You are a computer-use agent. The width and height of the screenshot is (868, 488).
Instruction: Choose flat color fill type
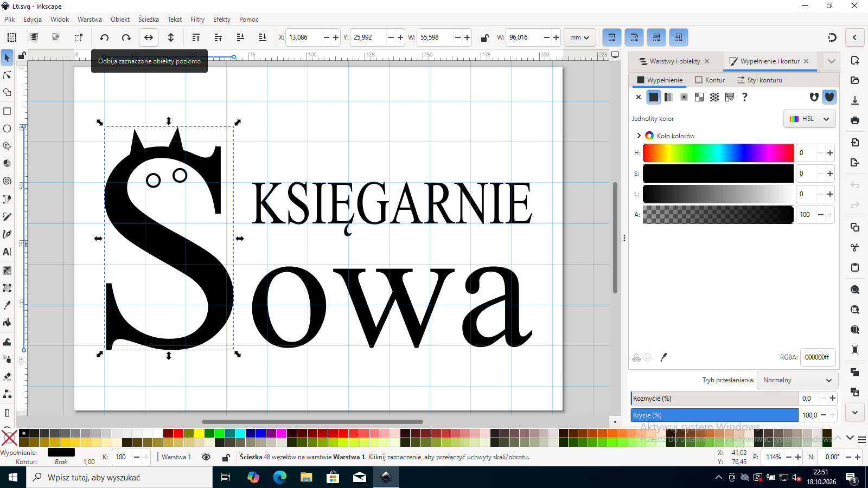[654, 97]
